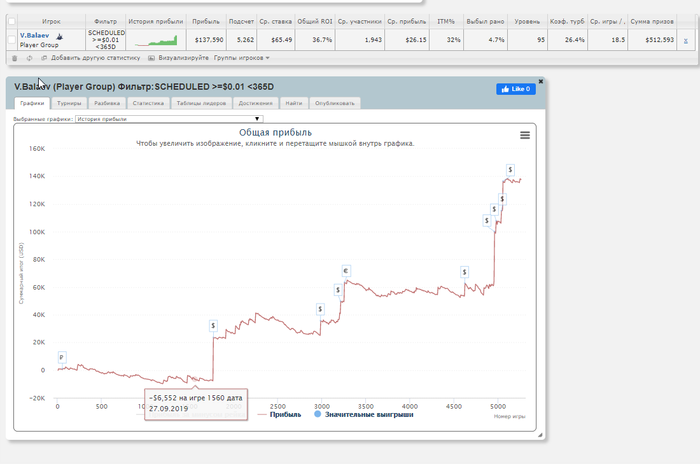Screen dimensions: 700x464
Task: Open the V.Balaev player link
Action: 34,35
